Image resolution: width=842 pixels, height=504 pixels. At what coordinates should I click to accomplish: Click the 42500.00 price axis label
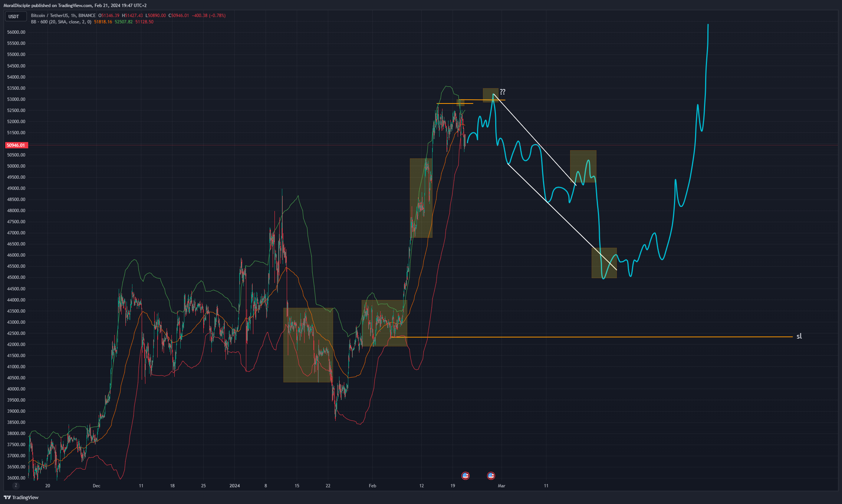tap(16, 333)
